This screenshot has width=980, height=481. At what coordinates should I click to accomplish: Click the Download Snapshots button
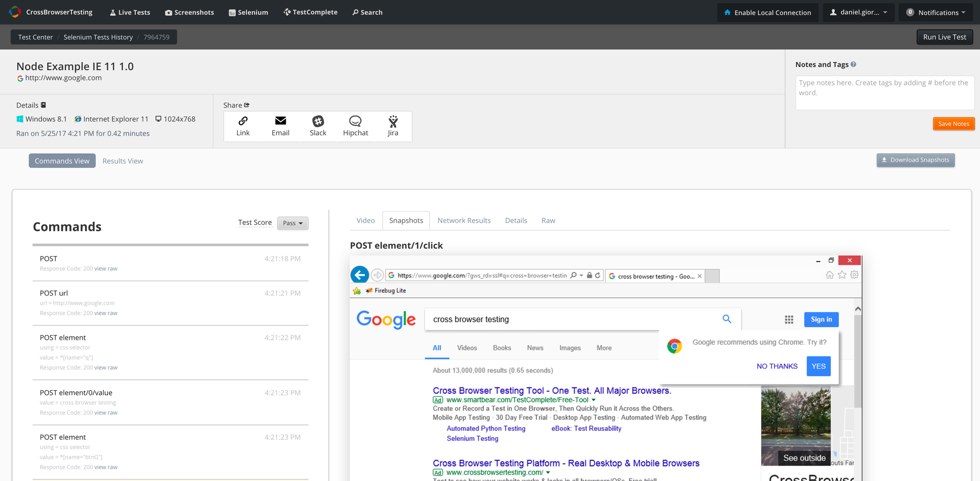(x=915, y=160)
